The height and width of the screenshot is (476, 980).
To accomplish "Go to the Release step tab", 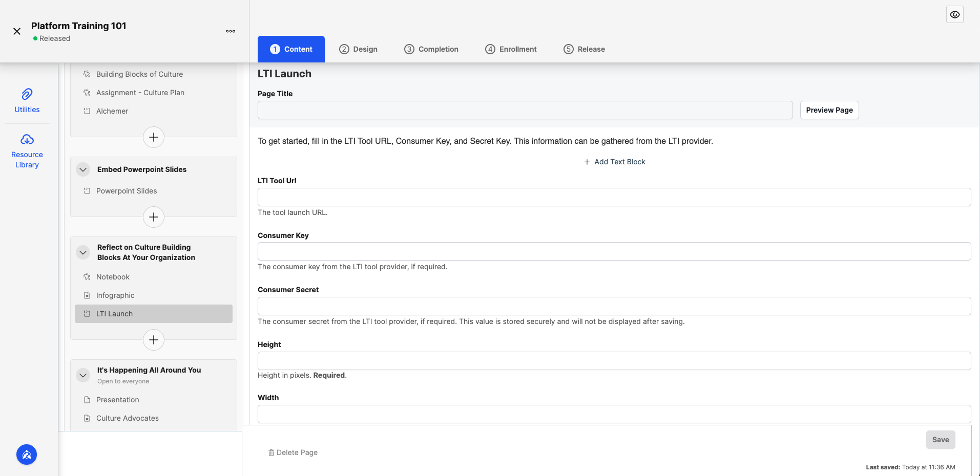I will (x=584, y=49).
